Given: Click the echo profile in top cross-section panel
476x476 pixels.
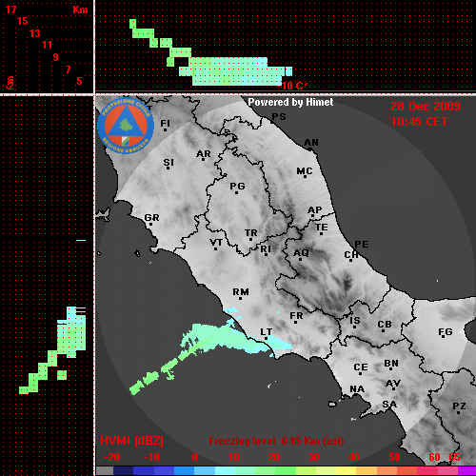Looking at the screenshot, I should 211,52.
